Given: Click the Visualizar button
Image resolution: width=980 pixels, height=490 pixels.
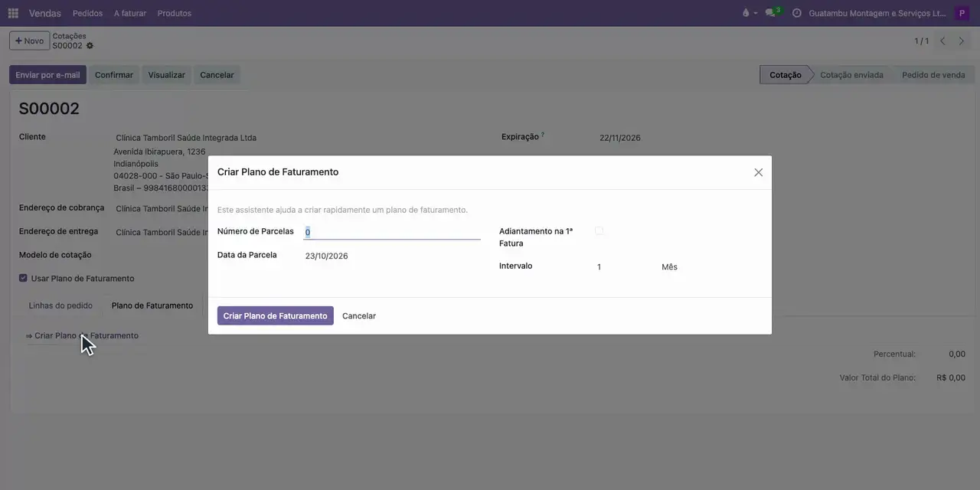Looking at the screenshot, I should (x=167, y=75).
